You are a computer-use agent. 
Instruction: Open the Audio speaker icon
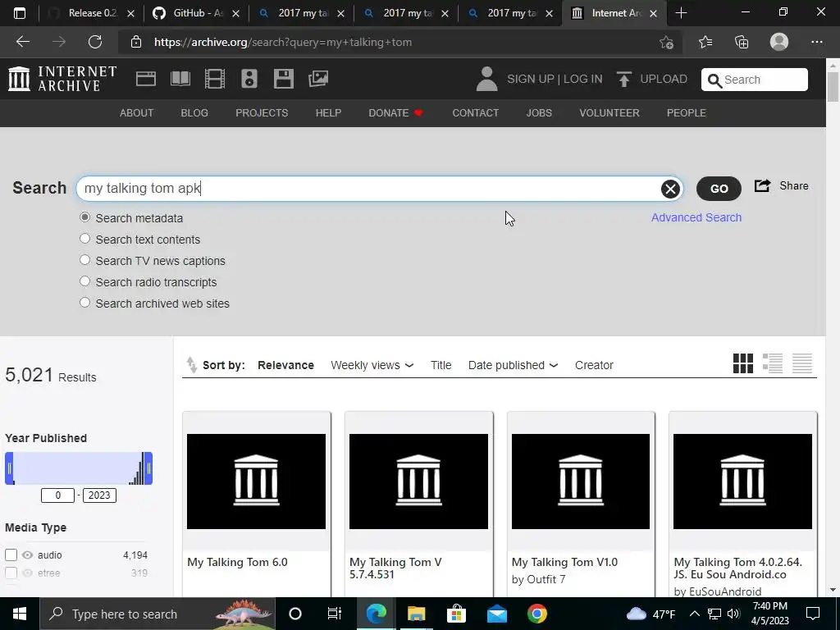click(249, 79)
